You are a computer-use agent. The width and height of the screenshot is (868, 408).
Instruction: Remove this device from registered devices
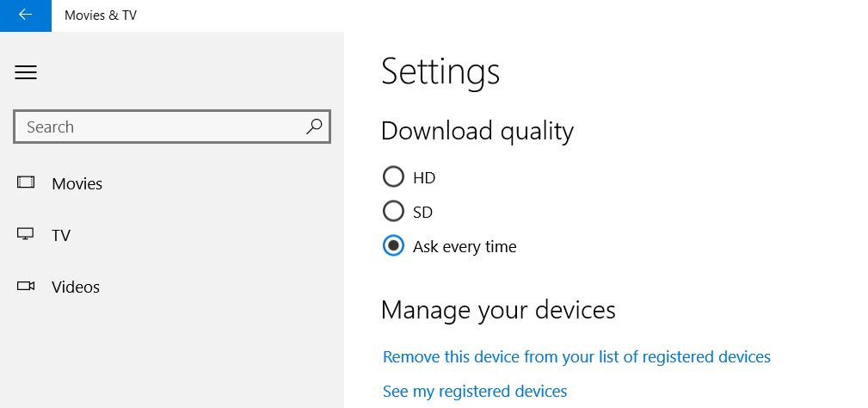point(576,356)
